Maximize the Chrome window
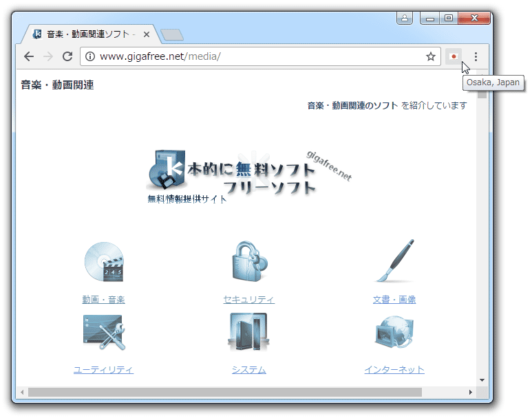532x418 pixels. click(449, 19)
